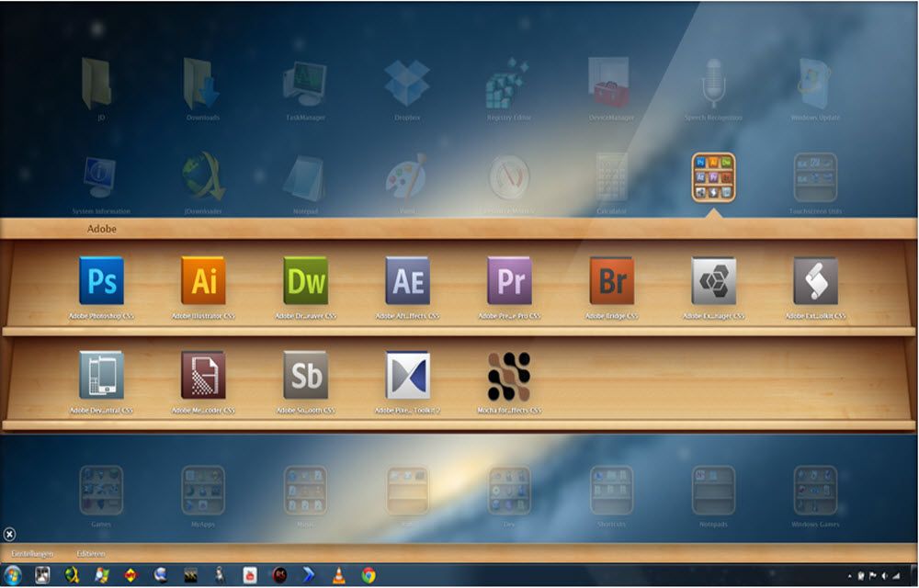Screen dimensions: 919x588
Task: Close the launcher with the round X button
Action: point(9,534)
